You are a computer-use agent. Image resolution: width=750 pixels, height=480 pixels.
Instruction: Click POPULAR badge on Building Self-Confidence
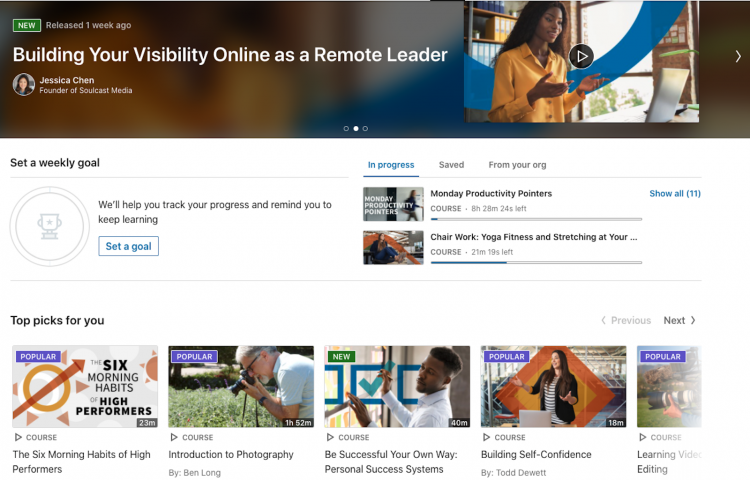tap(507, 357)
